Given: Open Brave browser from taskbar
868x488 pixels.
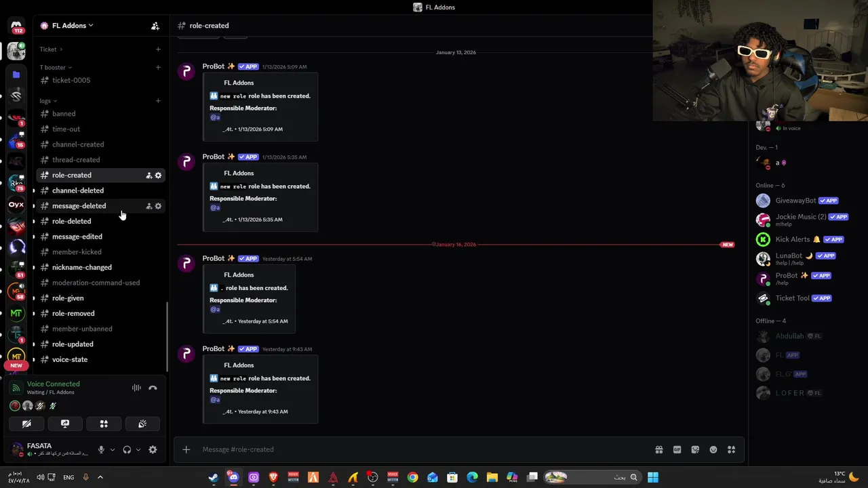Looking at the screenshot, I should (x=273, y=477).
